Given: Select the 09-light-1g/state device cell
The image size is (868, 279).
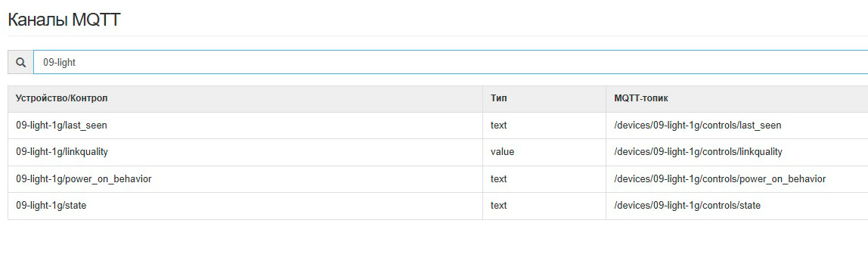Looking at the screenshot, I should click(x=245, y=206).
